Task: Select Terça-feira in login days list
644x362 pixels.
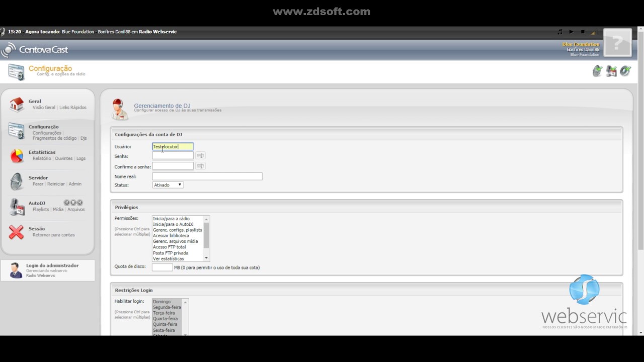Action: tap(167, 313)
